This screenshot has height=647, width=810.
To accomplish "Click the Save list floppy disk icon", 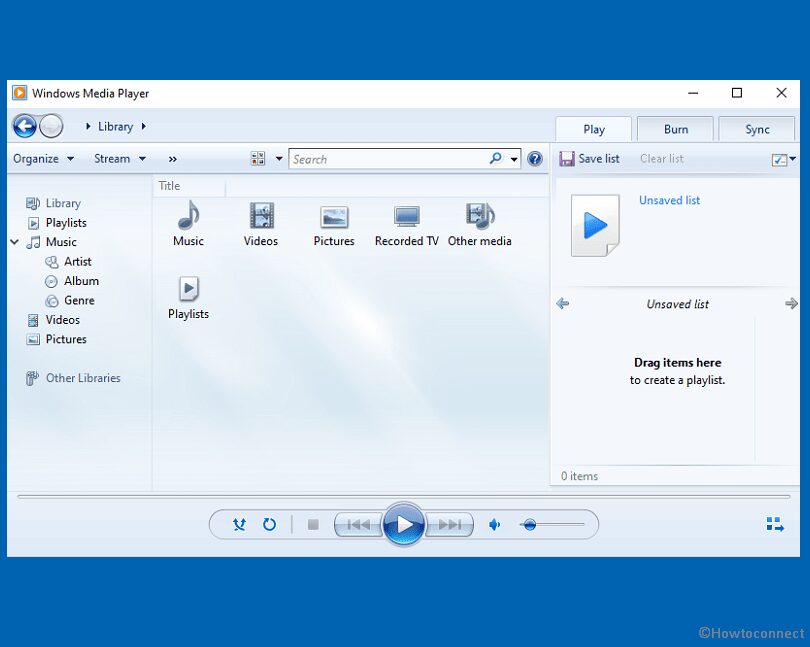I will click(x=567, y=159).
